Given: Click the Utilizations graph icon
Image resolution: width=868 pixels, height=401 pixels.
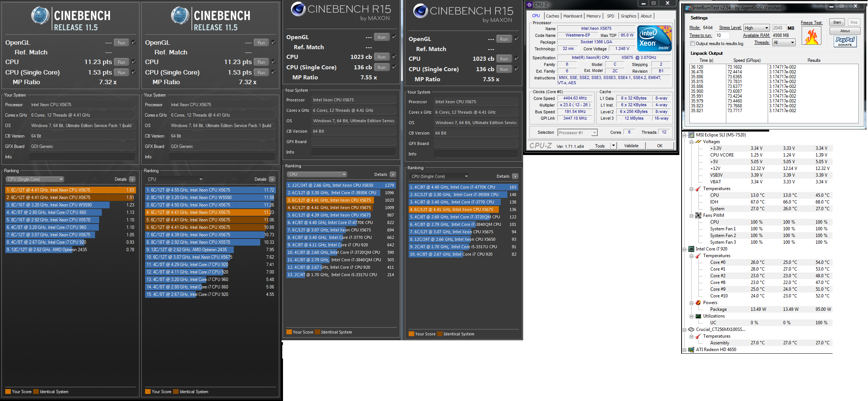Looking at the screenshot, I should point(698,316).
